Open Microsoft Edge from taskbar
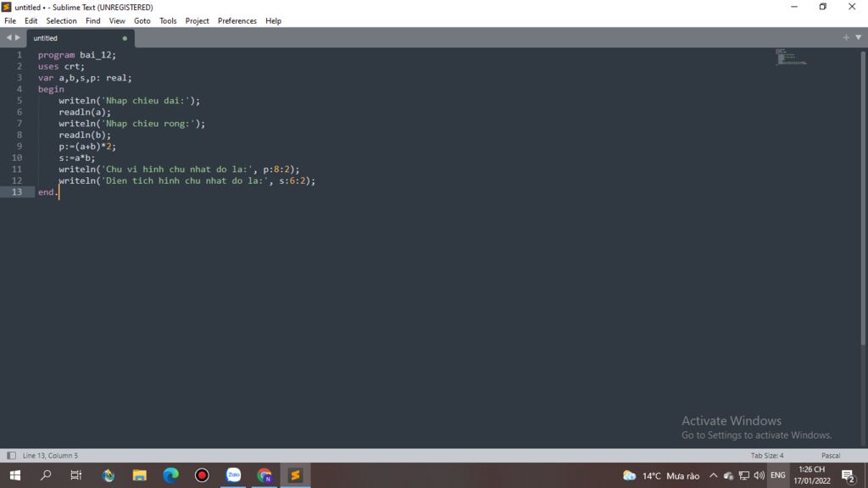868x488 pixels. (x=170, y=475)
